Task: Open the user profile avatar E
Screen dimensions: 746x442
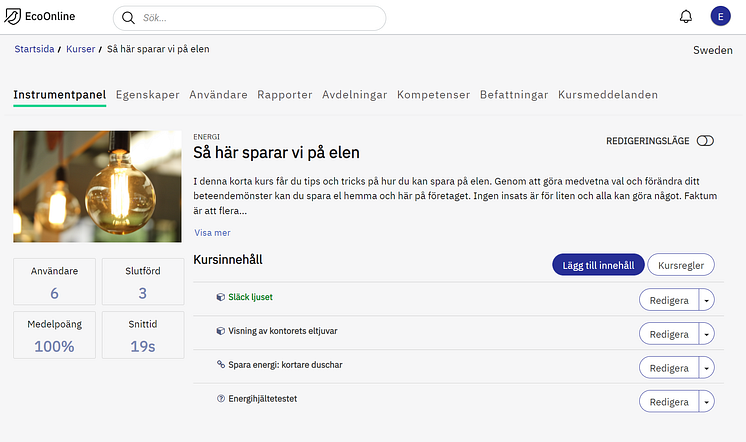Action: (720, 17)
